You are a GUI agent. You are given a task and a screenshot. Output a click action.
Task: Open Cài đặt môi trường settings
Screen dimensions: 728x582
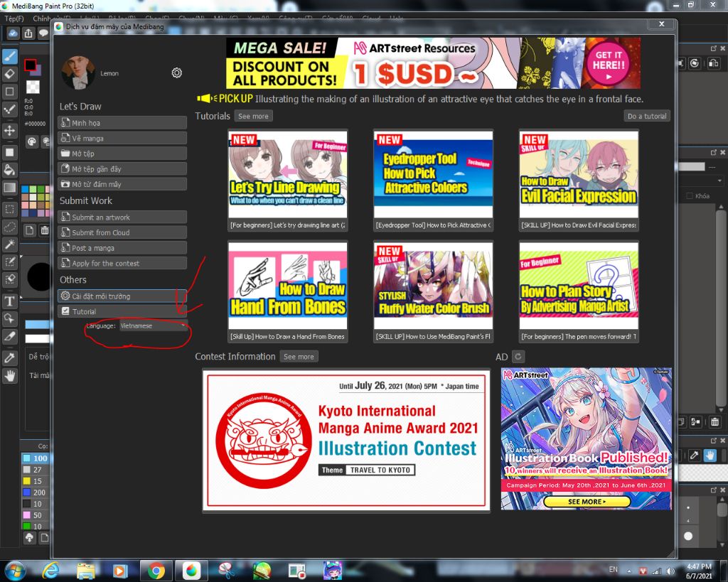tap(122, 296)
